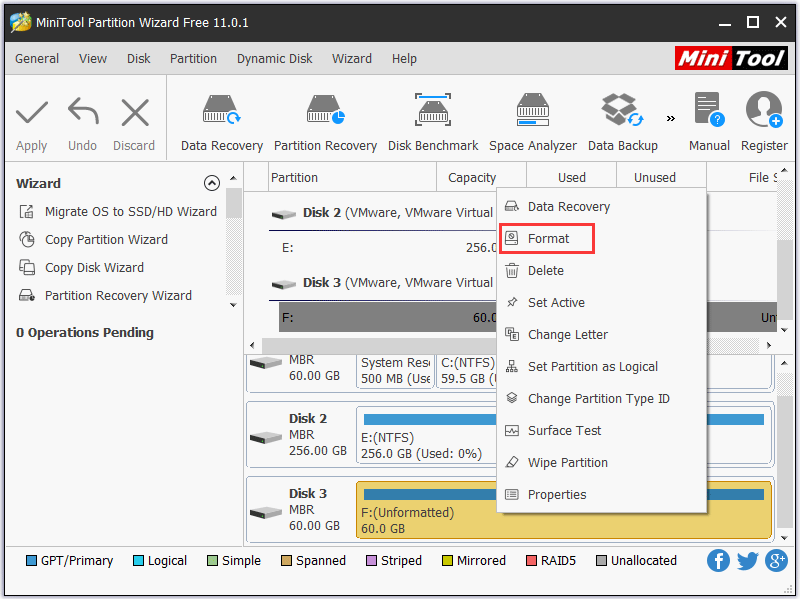The width and height of the screenshot is (800, 599).
Task: Collapse the Wizard panel section
Action: pos(212,183)
